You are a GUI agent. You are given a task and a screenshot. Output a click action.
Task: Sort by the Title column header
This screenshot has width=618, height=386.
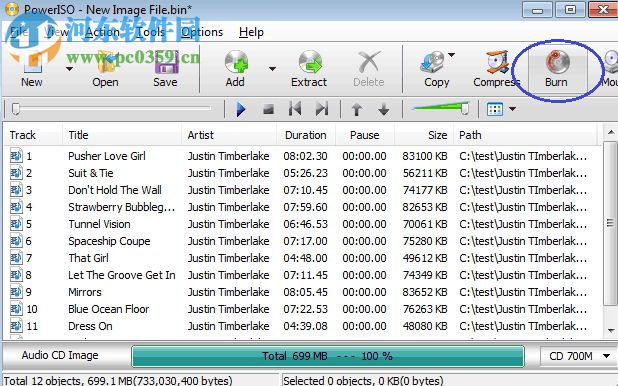[x=122, y=135]
